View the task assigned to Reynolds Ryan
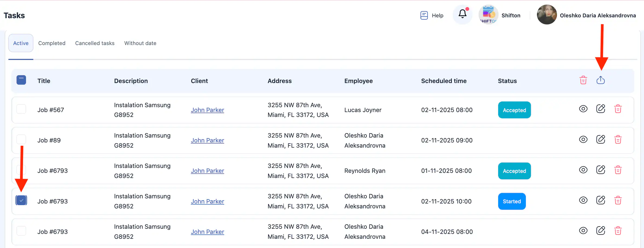The height and width of the screenshot is (248, 644). coord(583,170)
